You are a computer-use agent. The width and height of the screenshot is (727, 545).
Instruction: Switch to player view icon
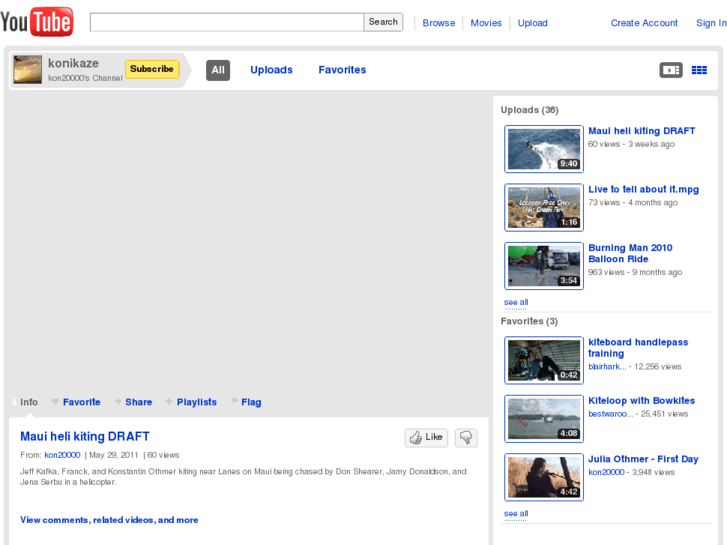(x=670, y=70)
